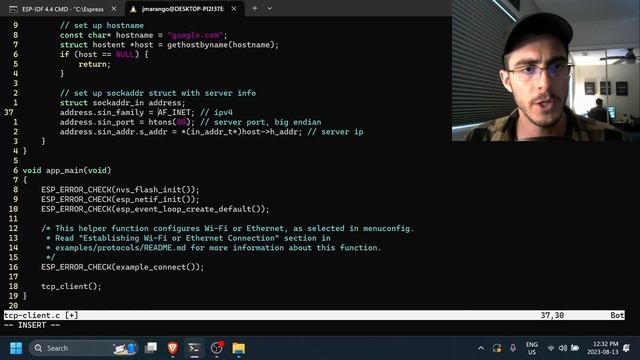Click "// set up sockaddr struct" comment
The height and width of the screenshot is (360, 640).
158,93
